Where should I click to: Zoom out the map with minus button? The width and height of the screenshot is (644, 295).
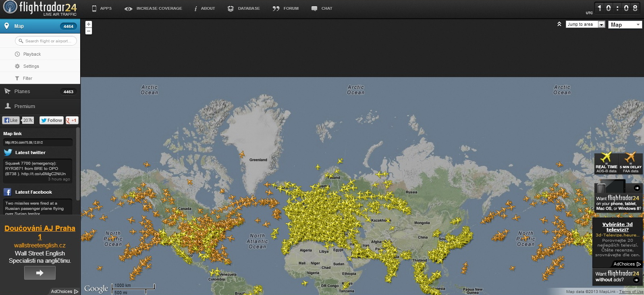point(89,31)
